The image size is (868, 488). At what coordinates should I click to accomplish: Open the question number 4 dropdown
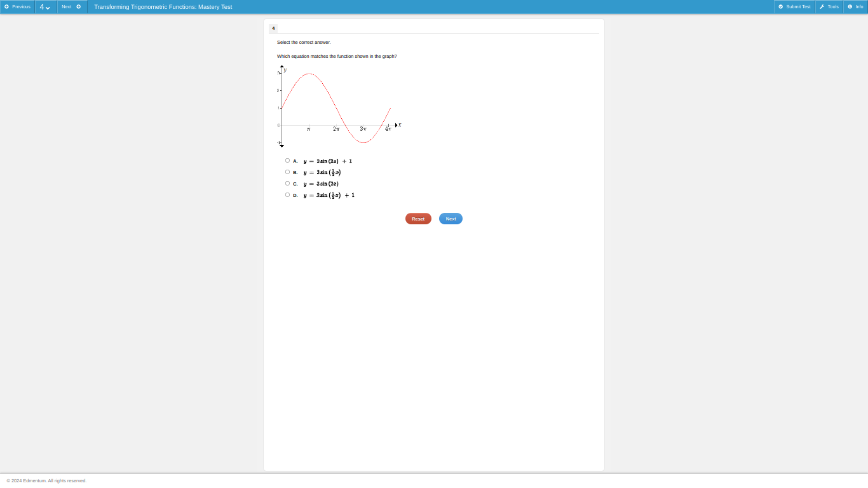point(45,6)
